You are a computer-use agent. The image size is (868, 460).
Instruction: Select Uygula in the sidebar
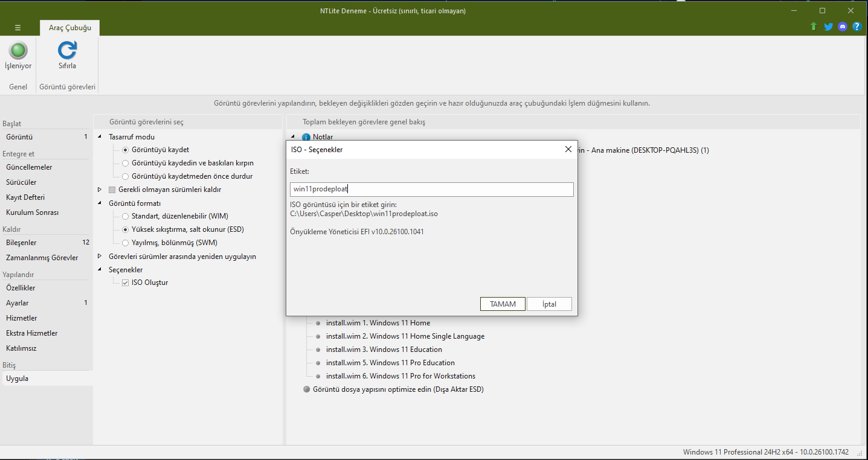point(47,379)
